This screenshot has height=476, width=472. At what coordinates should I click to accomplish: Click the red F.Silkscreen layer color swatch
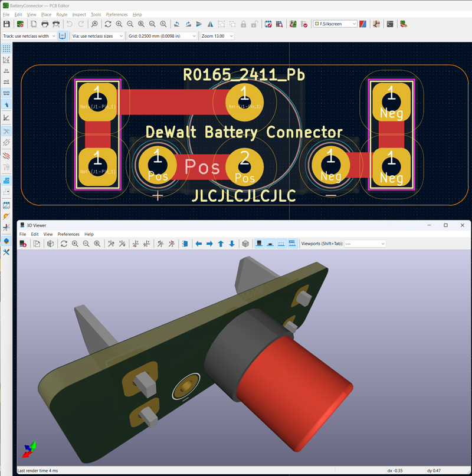point(363,24)
